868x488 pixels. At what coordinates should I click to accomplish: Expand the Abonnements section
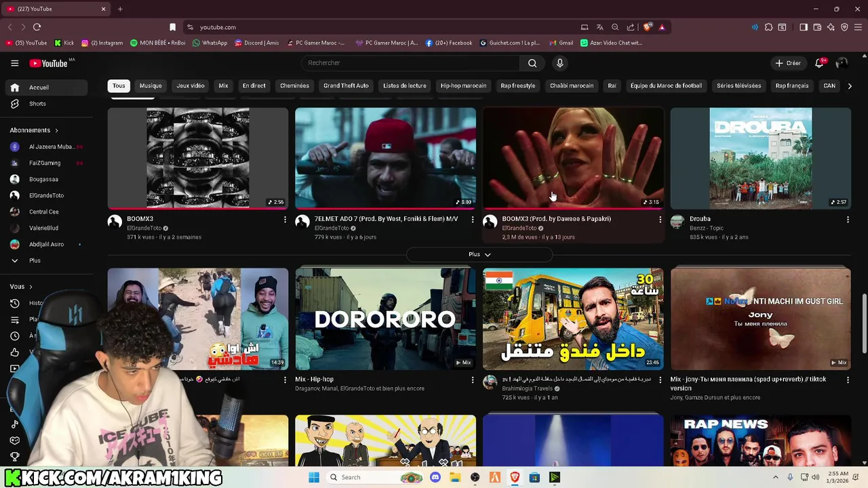[34, 130]
